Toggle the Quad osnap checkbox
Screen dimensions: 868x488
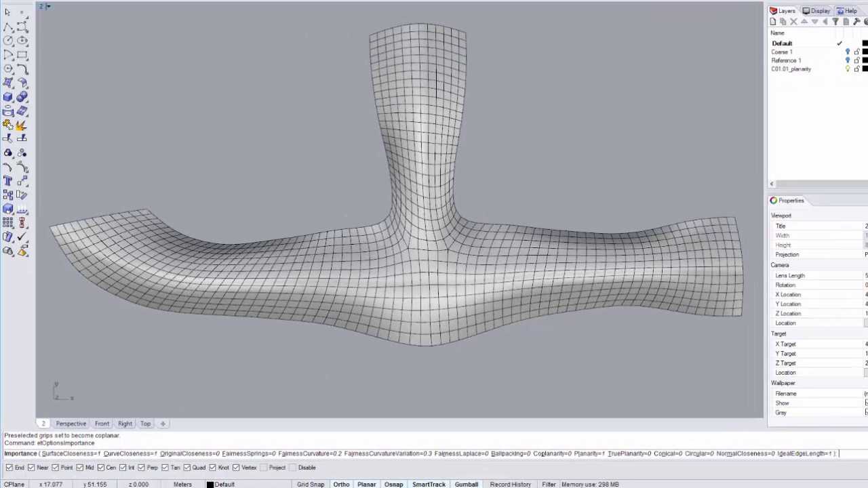click(x=186, y=468)
